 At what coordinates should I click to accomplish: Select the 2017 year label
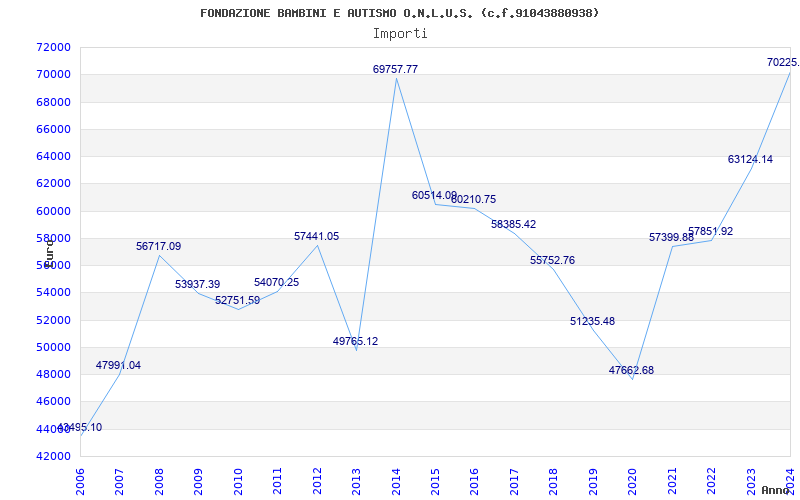[x=514, y=481]
